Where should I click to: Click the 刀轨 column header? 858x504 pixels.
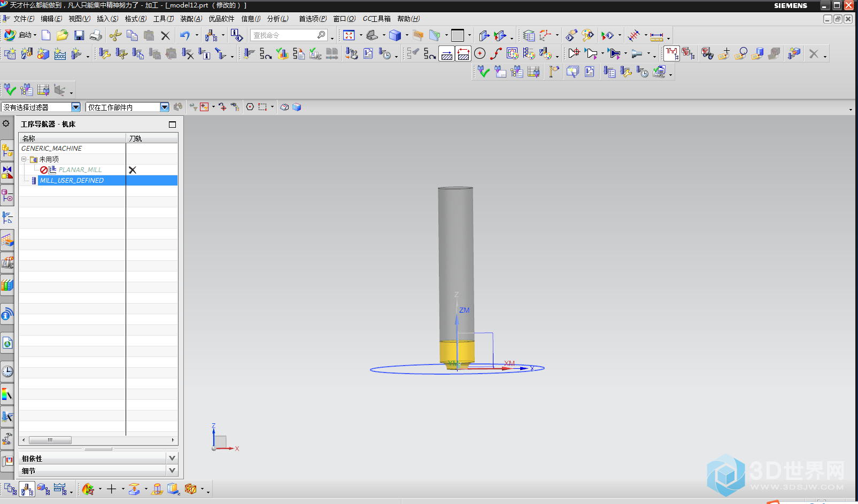coord(152,138)
